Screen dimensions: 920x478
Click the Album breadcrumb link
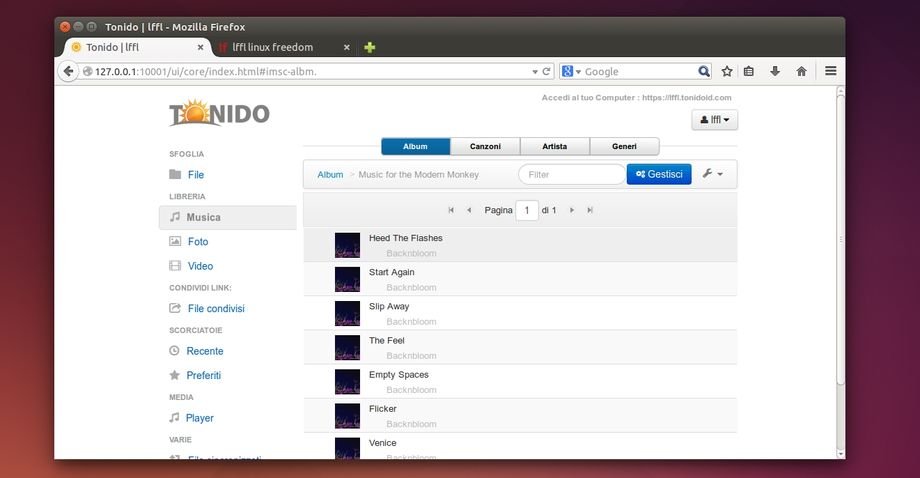point(330,175)
